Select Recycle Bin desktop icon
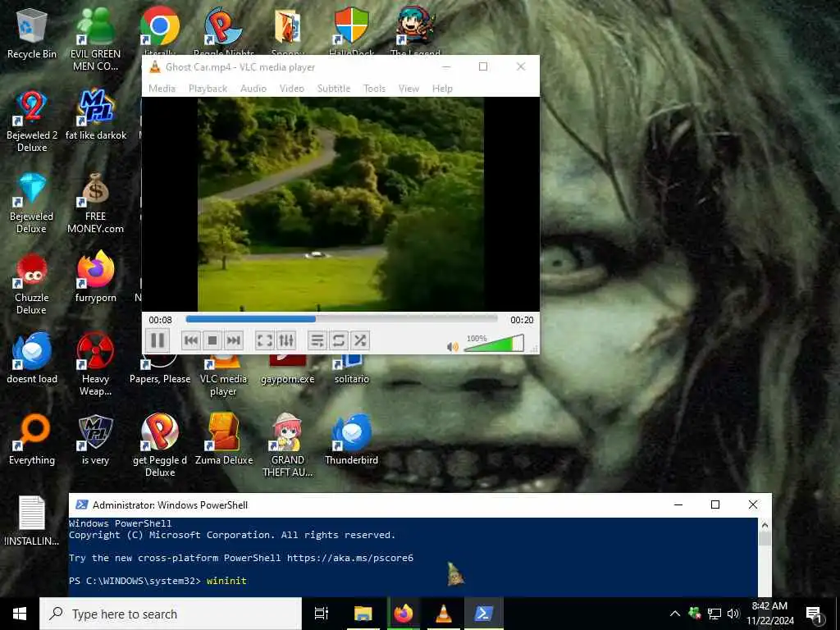The image size is (840, 630). 32,33
